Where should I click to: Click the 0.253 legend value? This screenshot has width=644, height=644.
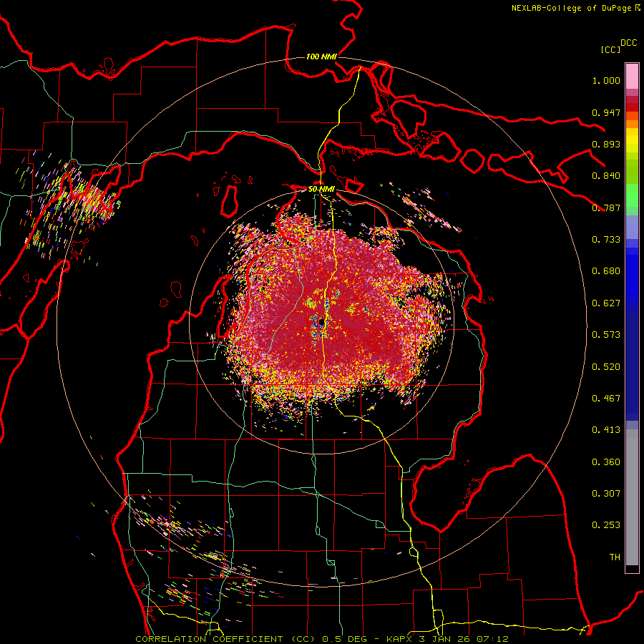coord(606,525)
